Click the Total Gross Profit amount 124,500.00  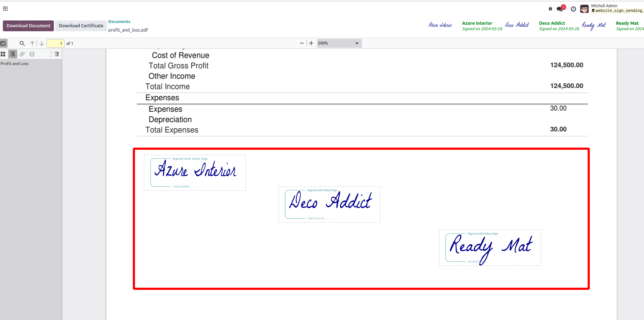pos(566,65)
